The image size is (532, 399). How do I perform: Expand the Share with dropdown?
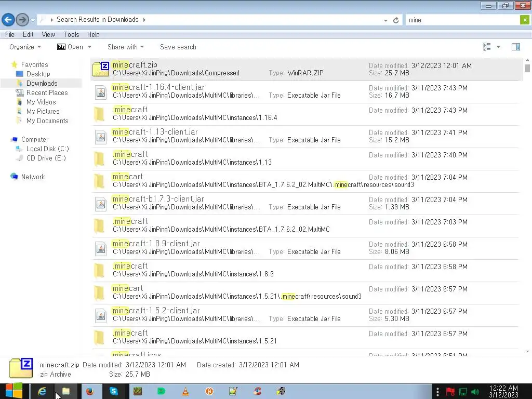pyautogui.click(x=126, y=47)
